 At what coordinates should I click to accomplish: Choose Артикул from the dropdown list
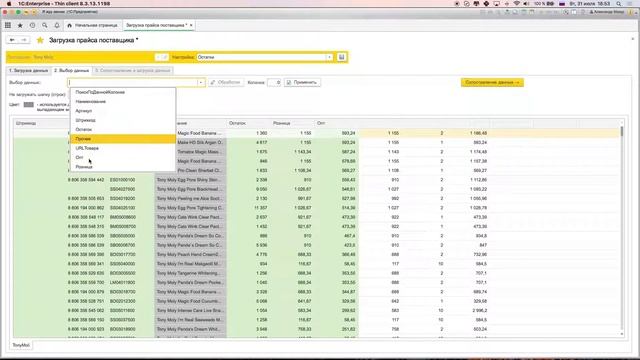(123, 111)
